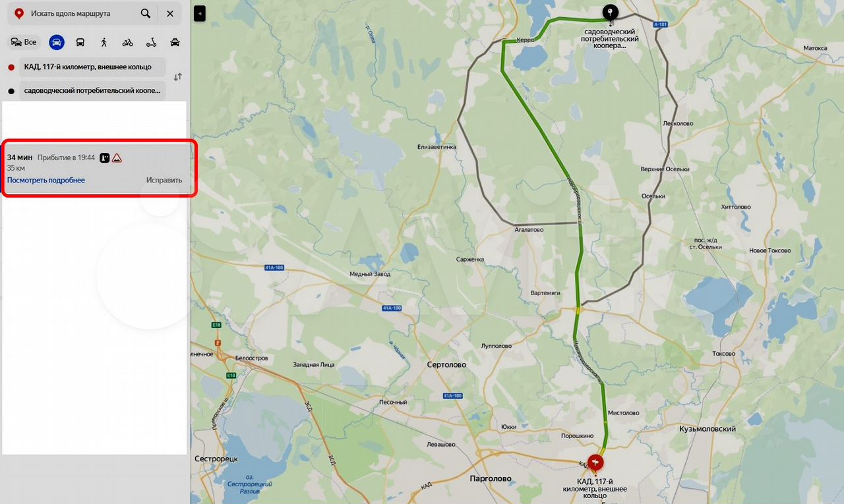Select the taxi route mode icon

pos(175,42)
